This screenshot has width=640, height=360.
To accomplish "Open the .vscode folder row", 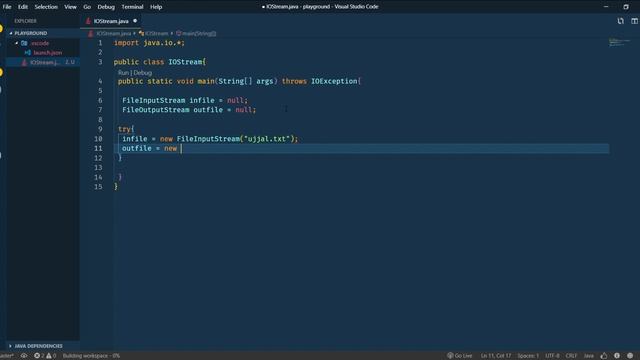I will (43, 43).
